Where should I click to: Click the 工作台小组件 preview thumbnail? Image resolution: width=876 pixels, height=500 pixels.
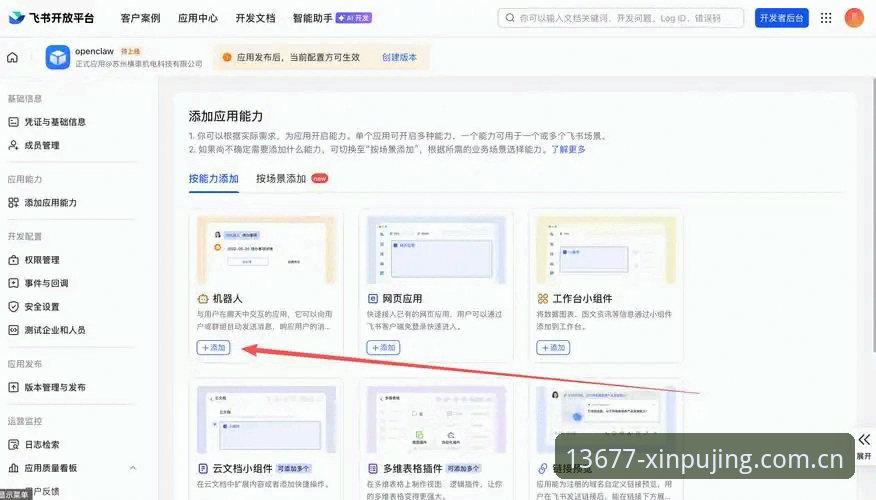pyautogui.click(x=606, y=250)
